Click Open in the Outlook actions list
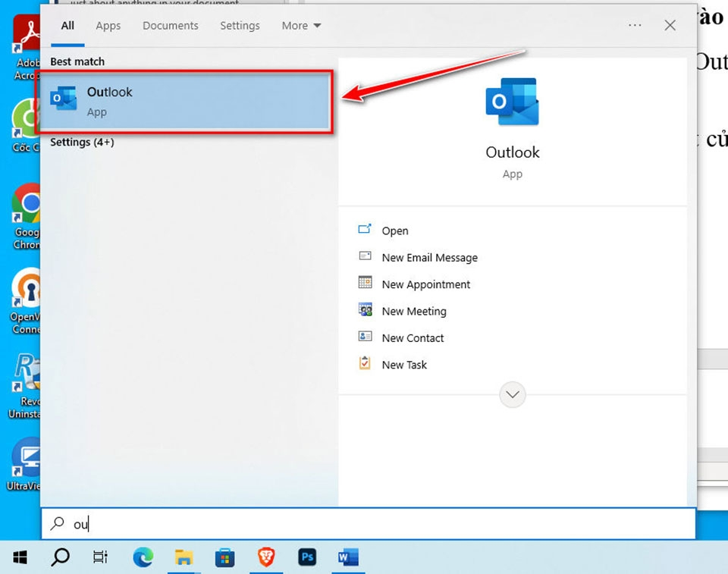 pyautogui.click(x=394, y=231)
